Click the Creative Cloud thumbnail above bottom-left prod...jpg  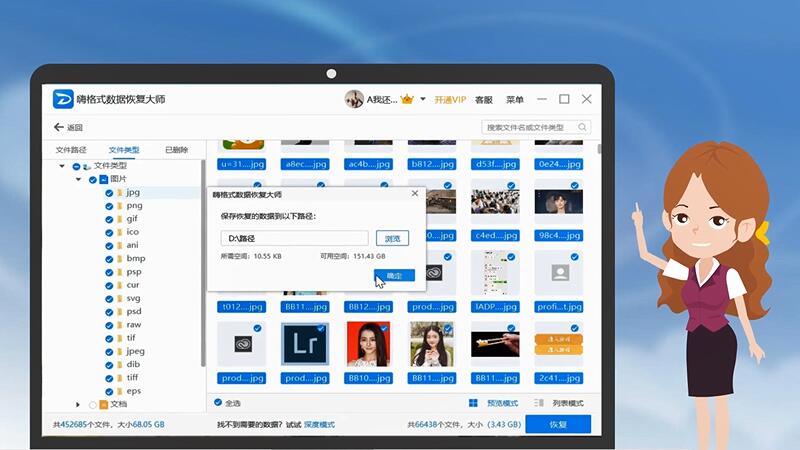[x=242, y=344]
